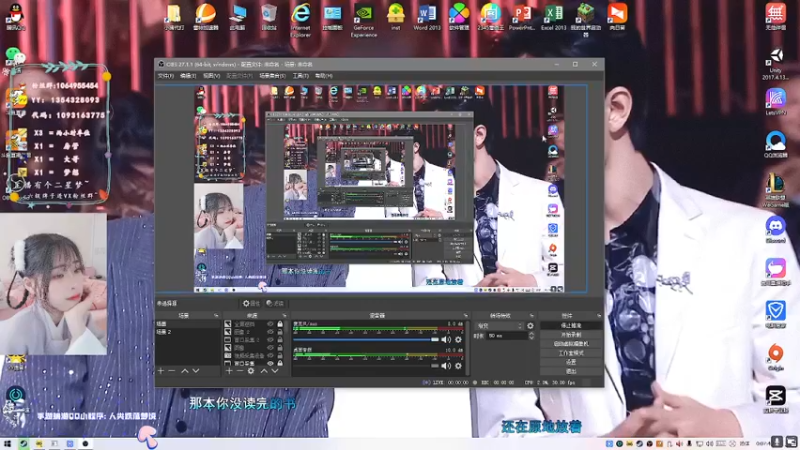Toggle visibility of 视频采集设备 source

(270, 356)
